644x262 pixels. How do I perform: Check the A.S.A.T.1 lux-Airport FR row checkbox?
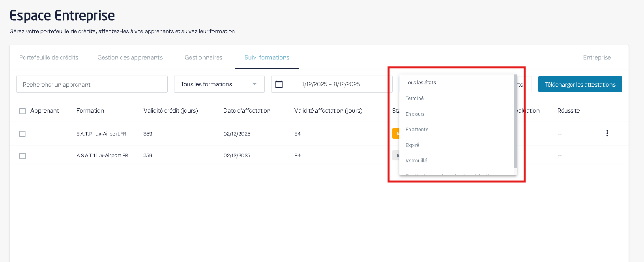pos(22,156)
